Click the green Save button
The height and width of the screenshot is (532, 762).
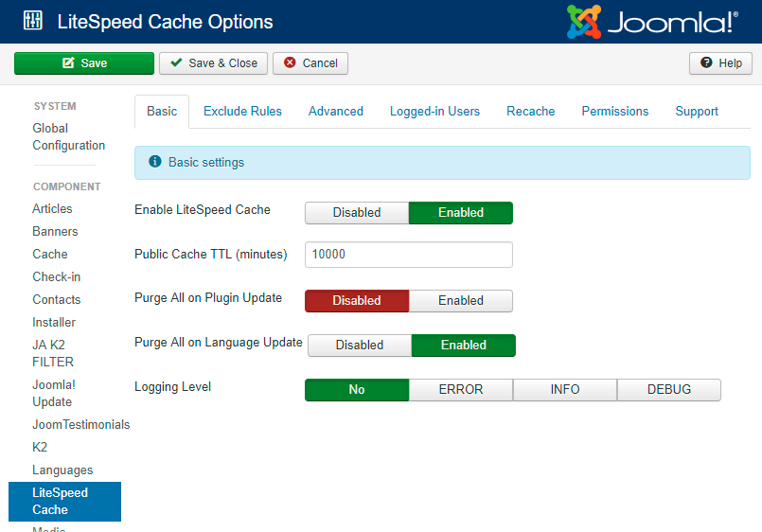tap(84, 63)
